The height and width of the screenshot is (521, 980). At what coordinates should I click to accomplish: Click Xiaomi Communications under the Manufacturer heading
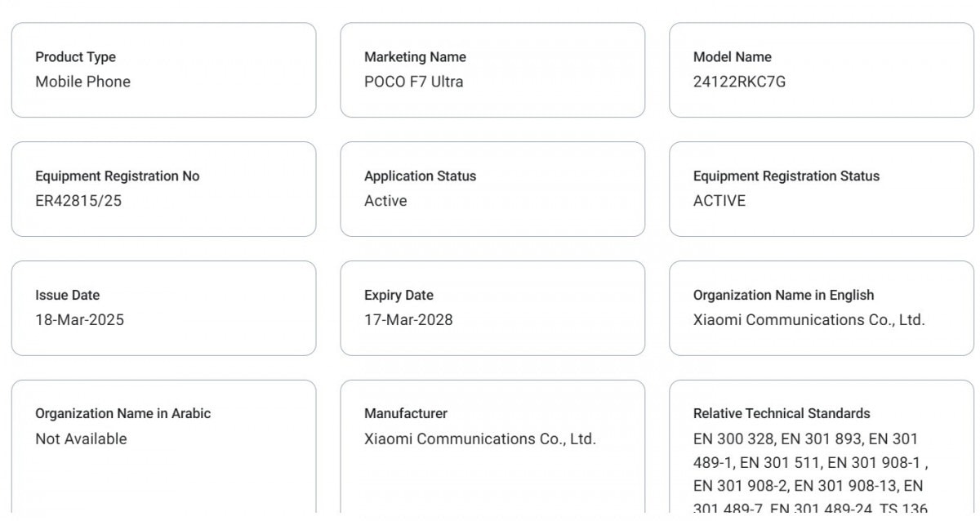click(479, 439)
